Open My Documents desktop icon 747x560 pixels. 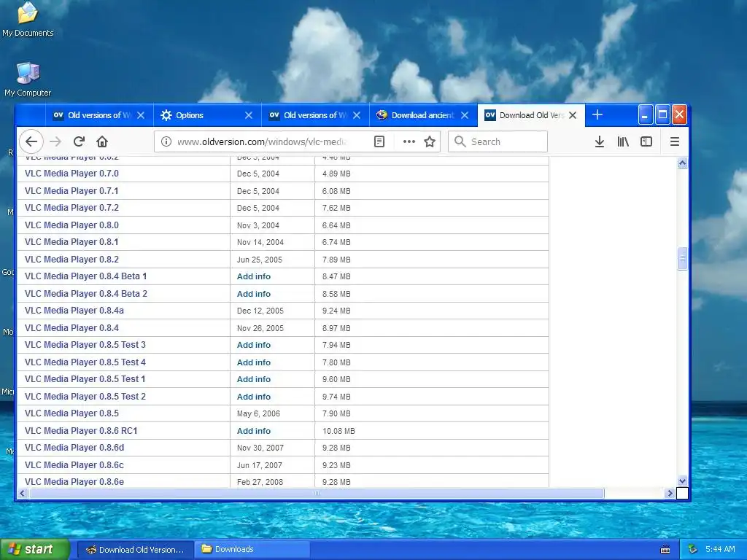[28, 20]
